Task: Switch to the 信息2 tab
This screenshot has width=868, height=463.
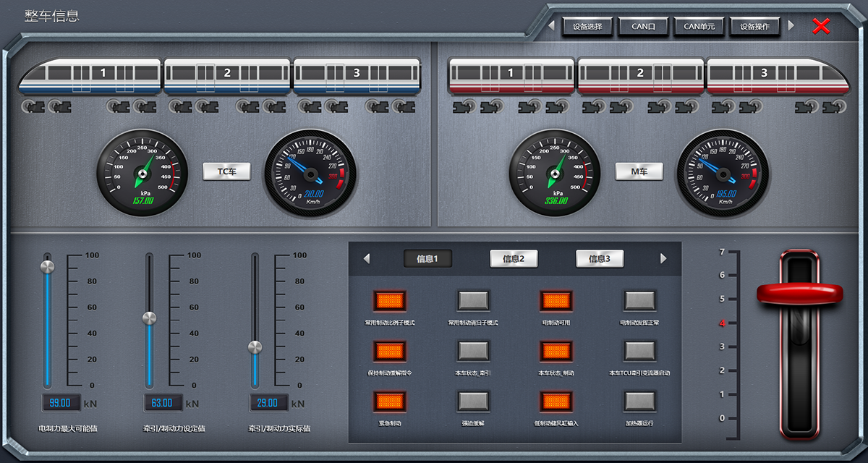Action: coord(514,259)
